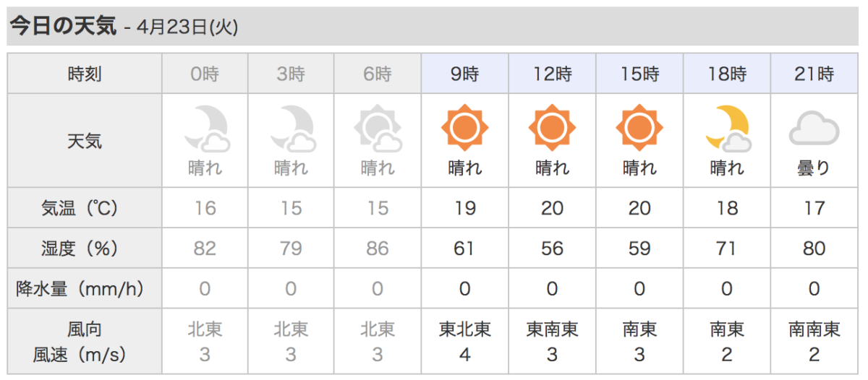Click the 降水量（mm/h） row label
The height and width of the screenshot is (380, 868).
point(85,289)
